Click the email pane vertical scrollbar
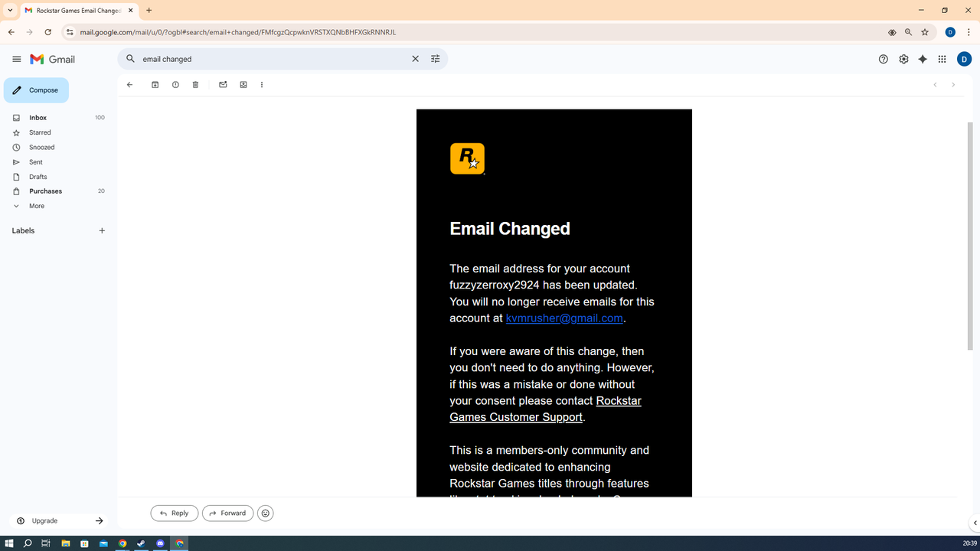Screen dimensions: 980x551 coord(972,236)
